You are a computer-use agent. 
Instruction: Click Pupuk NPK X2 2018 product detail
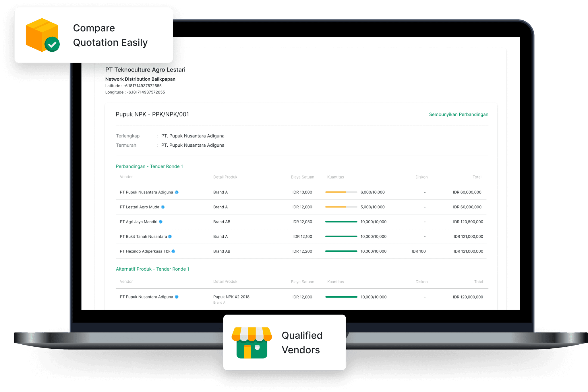231,297
